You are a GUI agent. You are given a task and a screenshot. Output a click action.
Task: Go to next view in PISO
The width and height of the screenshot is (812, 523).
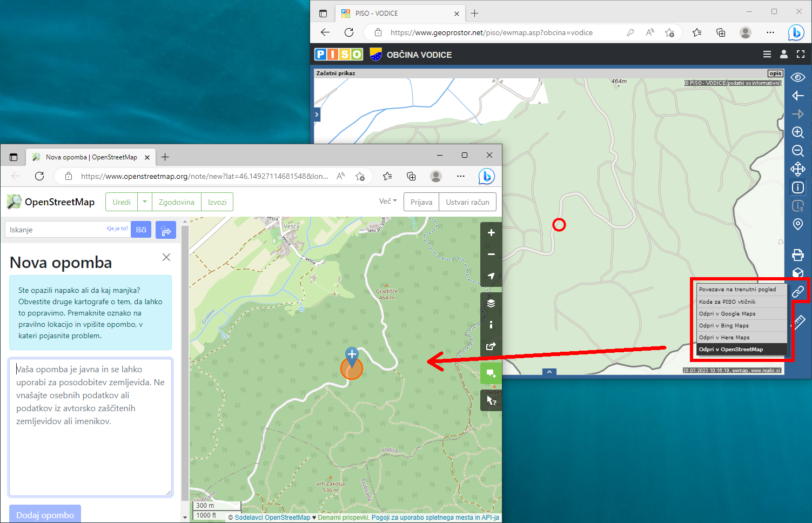click(x=798, y=114)
